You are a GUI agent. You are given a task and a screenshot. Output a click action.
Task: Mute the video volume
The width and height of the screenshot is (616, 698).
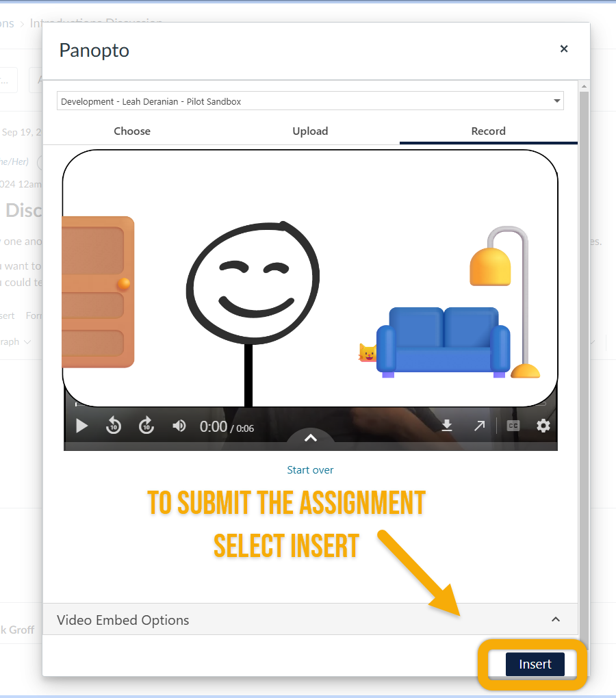pyautogui.click(x=179, y=426)
